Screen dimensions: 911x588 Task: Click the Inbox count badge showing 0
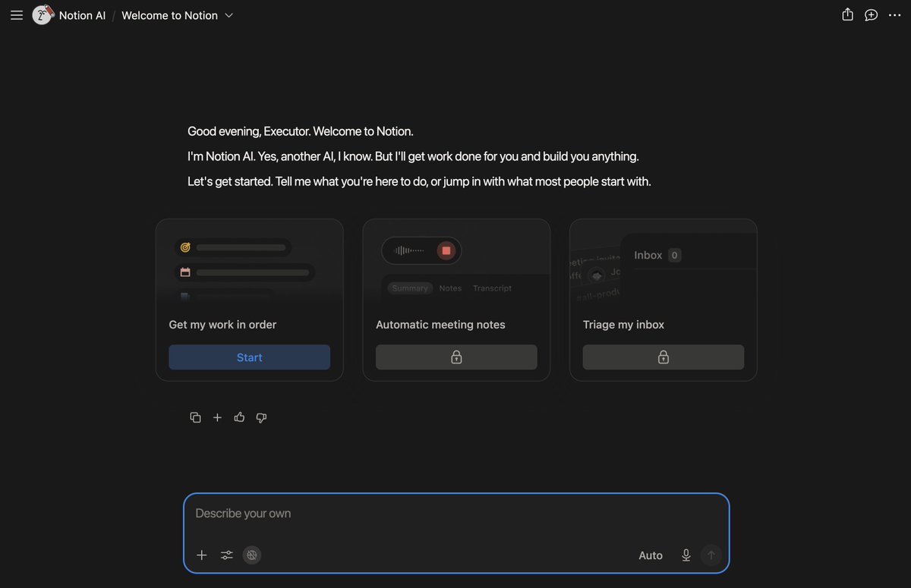click(x=674, y=255)
